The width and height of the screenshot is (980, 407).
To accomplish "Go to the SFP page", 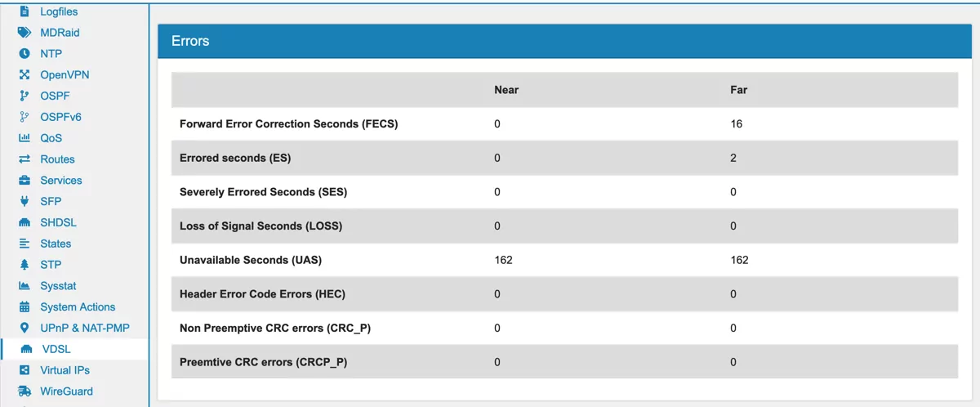I will (x=51, y=201).
